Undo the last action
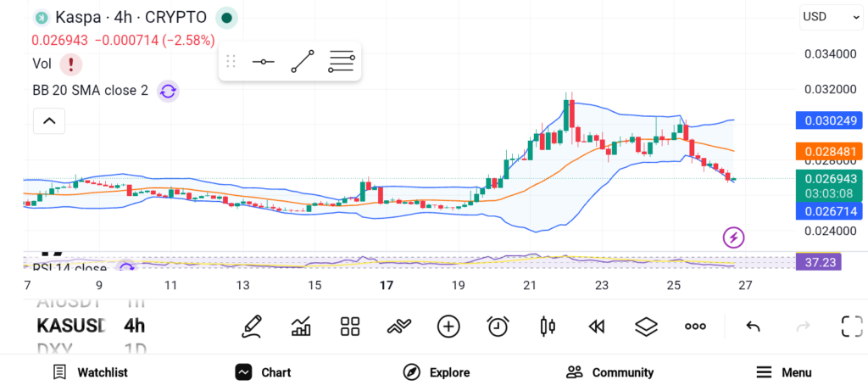The height and width of the screenshot is (391, 868). pos(753,327)
